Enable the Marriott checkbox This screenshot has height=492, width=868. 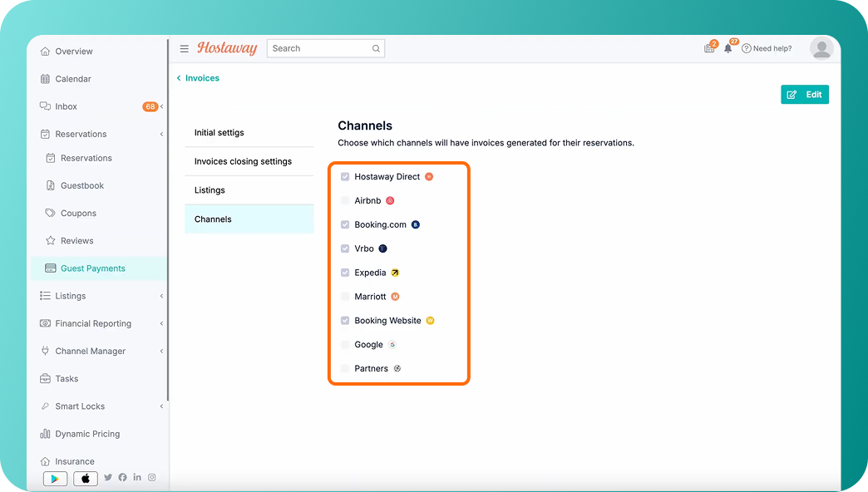click(x=345, y=297)
